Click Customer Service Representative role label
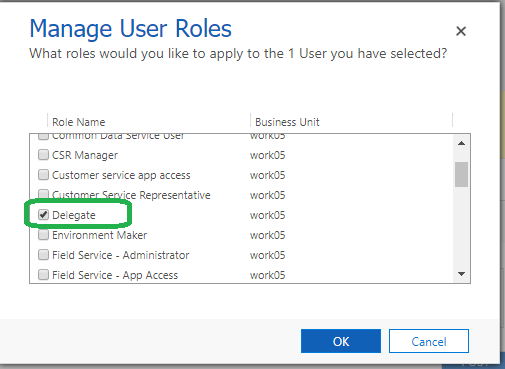This screenshot has width=505, height=369. tap(131, 195)
